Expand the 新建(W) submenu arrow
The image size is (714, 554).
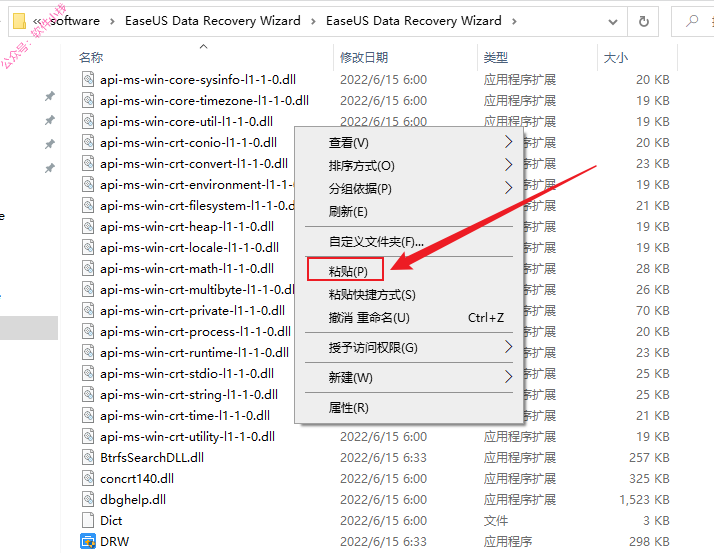pos(509,377)
